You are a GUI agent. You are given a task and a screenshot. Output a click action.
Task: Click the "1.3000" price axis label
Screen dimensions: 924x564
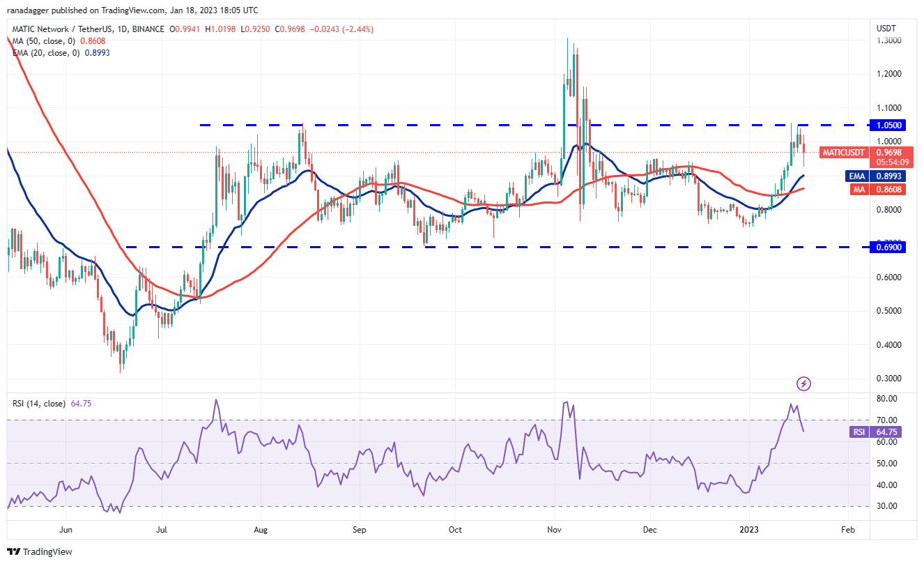click(889, 40)
